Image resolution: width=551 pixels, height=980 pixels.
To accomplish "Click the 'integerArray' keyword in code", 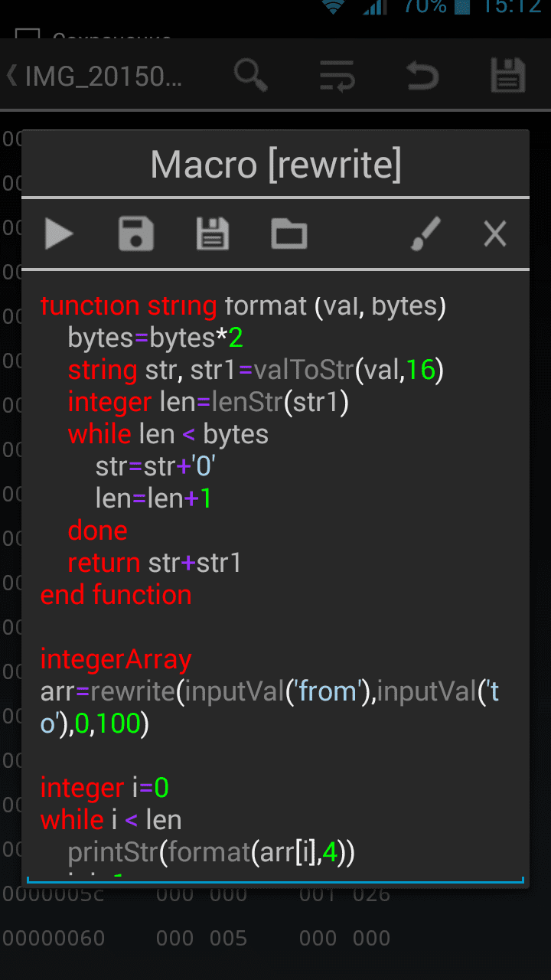I will (x=116, y=659).
